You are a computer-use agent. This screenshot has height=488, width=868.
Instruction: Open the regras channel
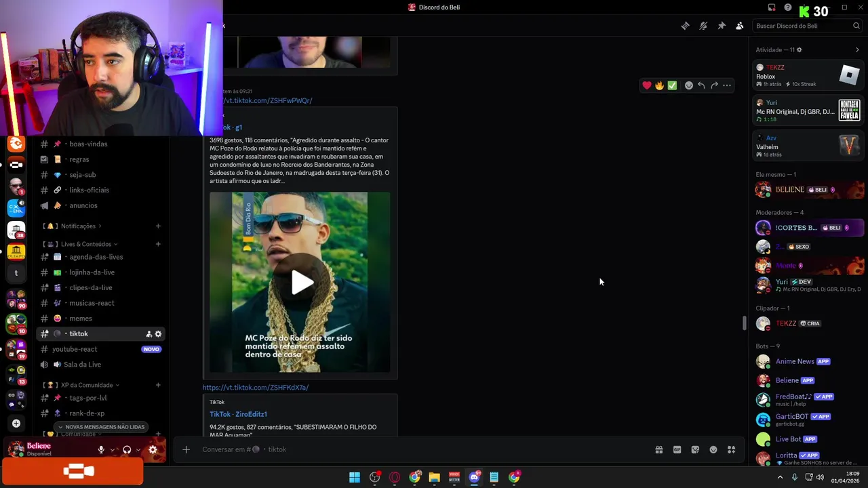(x=79, y=159)
